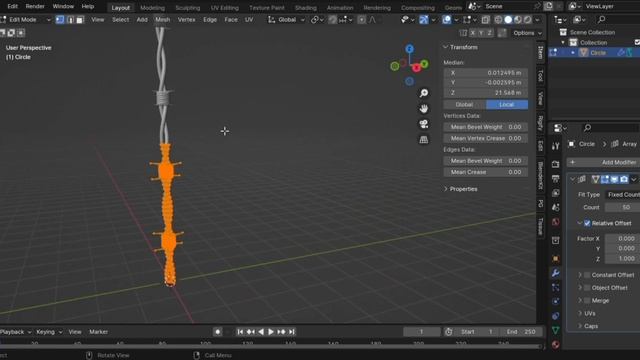Open the Tool properties tab icon
This screenshot has width=640, height=360.
click(x=556, y=146)
